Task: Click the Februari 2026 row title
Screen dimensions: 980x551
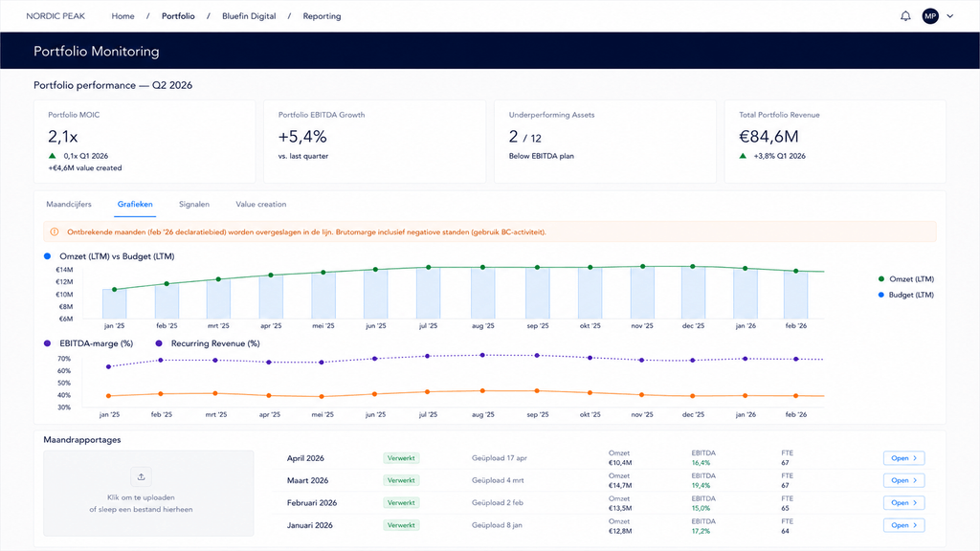Action: coord(312,503)
